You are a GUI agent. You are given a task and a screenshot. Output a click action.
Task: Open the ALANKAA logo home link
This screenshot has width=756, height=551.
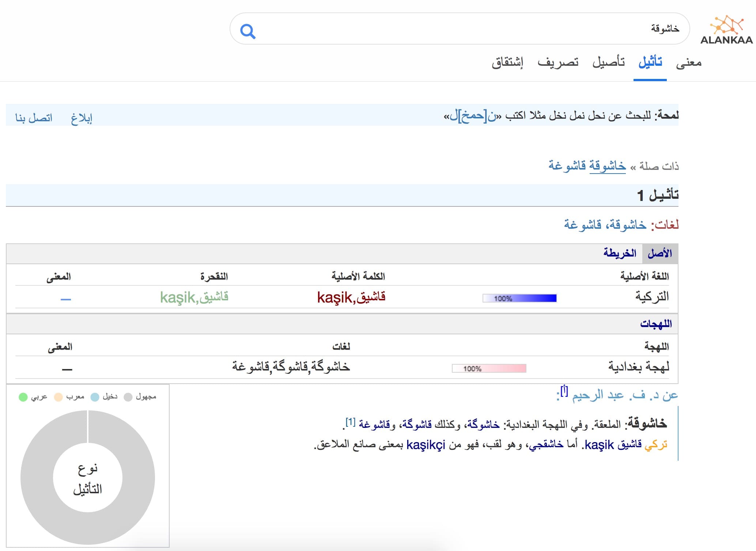(726, 30)
